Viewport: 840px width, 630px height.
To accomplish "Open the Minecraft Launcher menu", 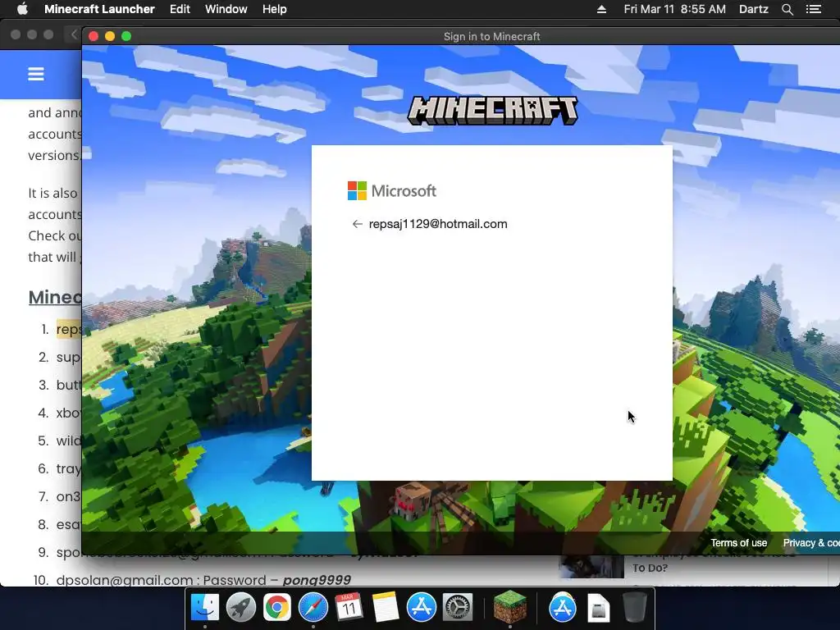I will point(99,9).
